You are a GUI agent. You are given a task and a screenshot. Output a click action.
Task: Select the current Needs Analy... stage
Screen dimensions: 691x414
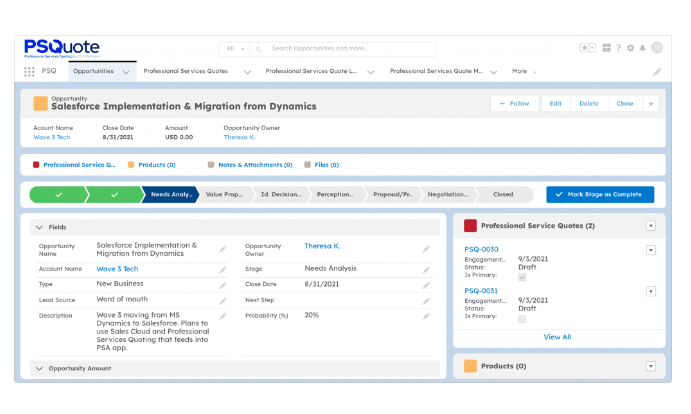point(171,194)
